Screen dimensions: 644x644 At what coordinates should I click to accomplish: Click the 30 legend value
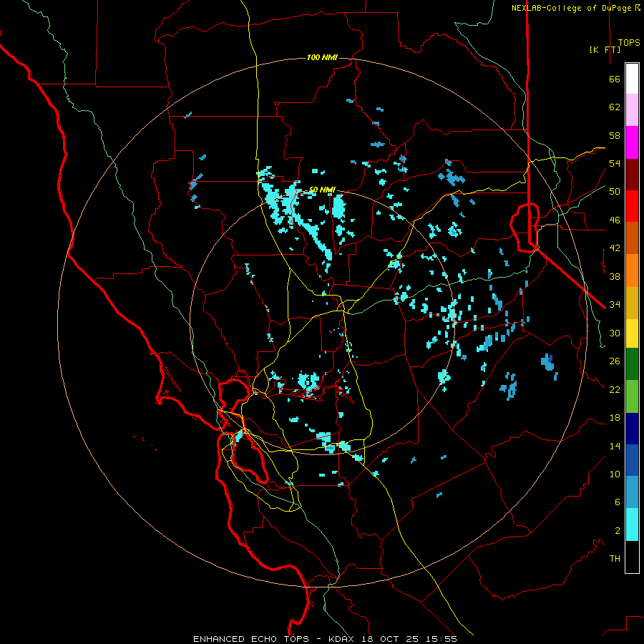pyautogui.click(x=615, y=333)
